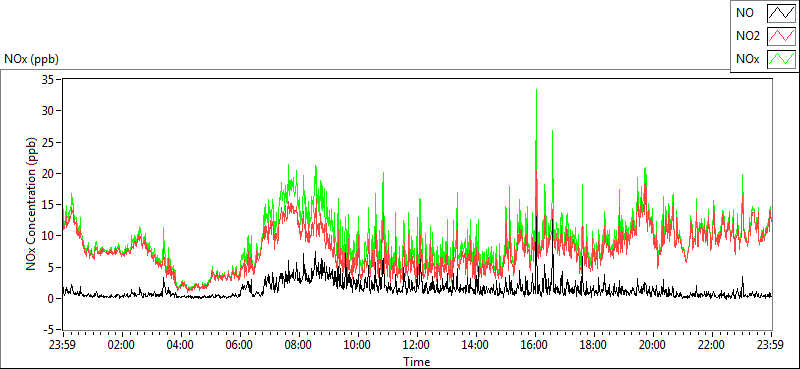Click the 14:00 time tick label
The image size is (800, 369).
pos(476,344)
